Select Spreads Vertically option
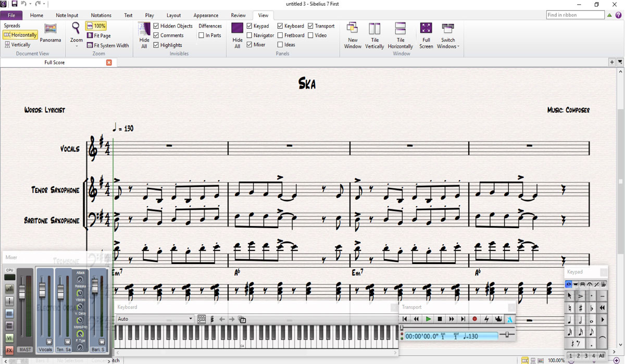Viewport: 625px width, 364px height. (x=17, y=45)
